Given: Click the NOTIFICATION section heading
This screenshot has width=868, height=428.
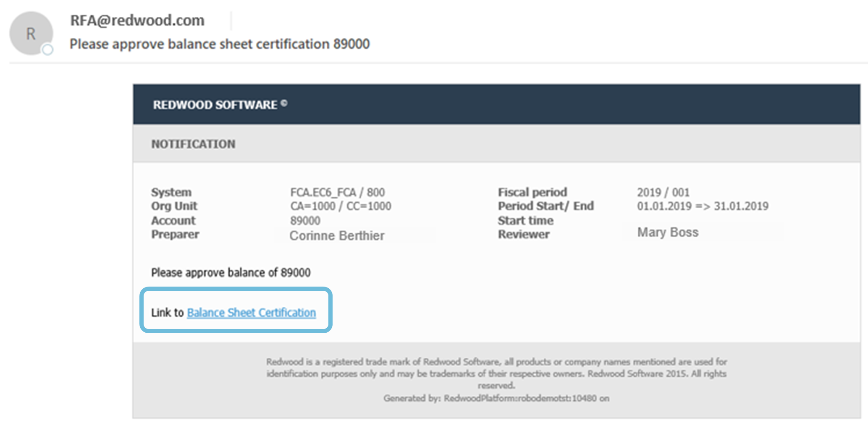Looking at the screenshot, I should pyautogui.click(x=193, y=144).
